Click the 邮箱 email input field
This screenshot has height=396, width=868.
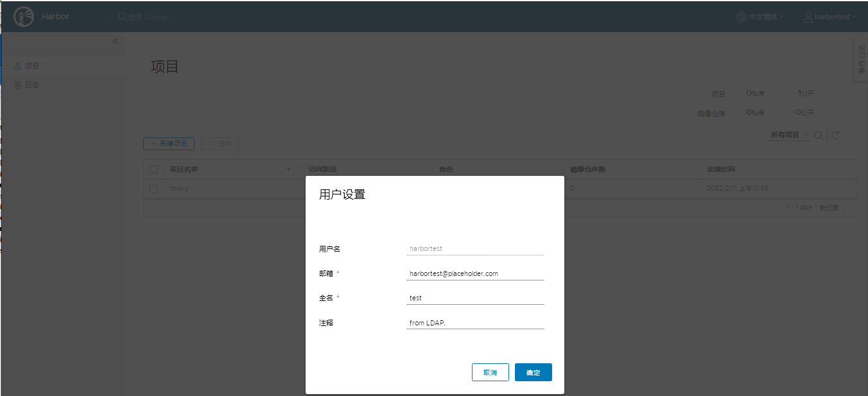475,273
